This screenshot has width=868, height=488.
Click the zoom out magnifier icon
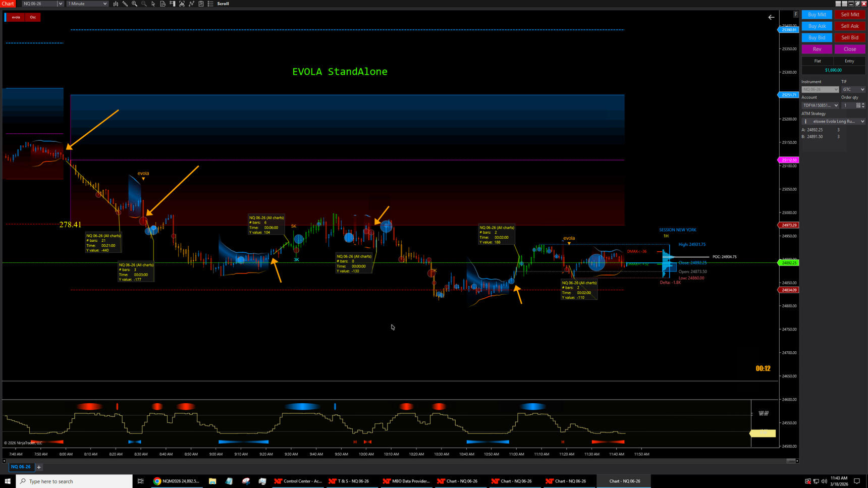click(x=144, y=4)
